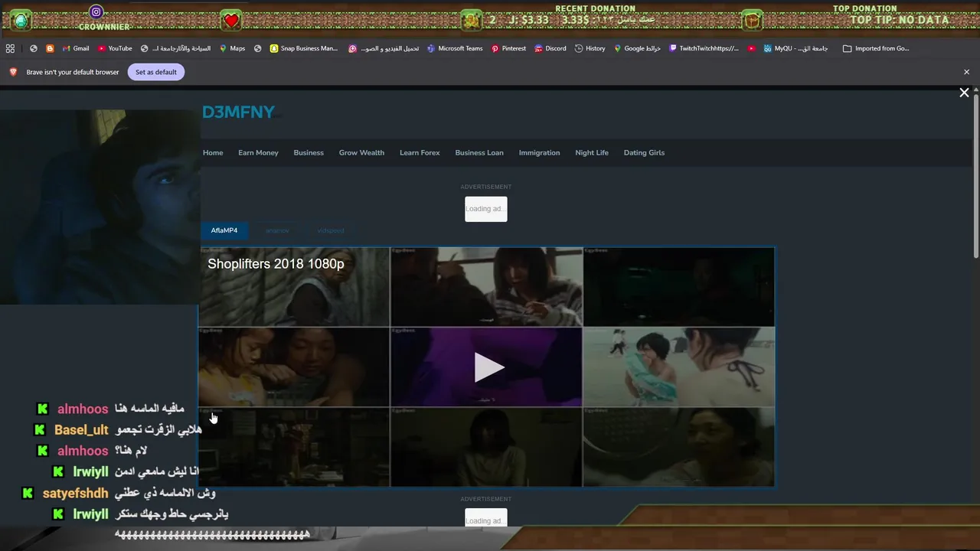Click the Brave lion logo in default-browser bar

click(x=13, y=72)
